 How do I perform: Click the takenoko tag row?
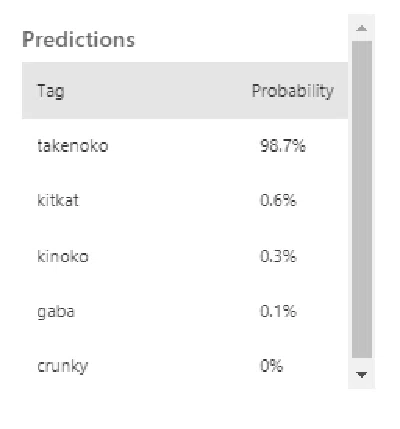coord(185,146)
